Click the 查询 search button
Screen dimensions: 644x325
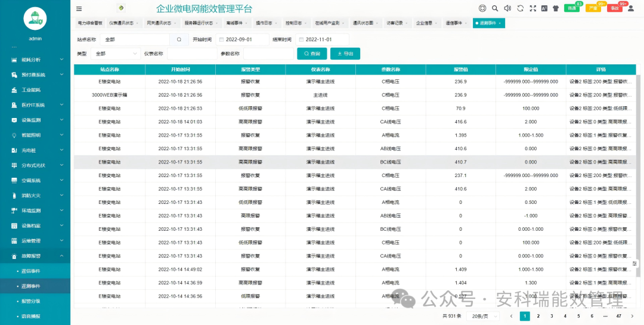(312, 54)
